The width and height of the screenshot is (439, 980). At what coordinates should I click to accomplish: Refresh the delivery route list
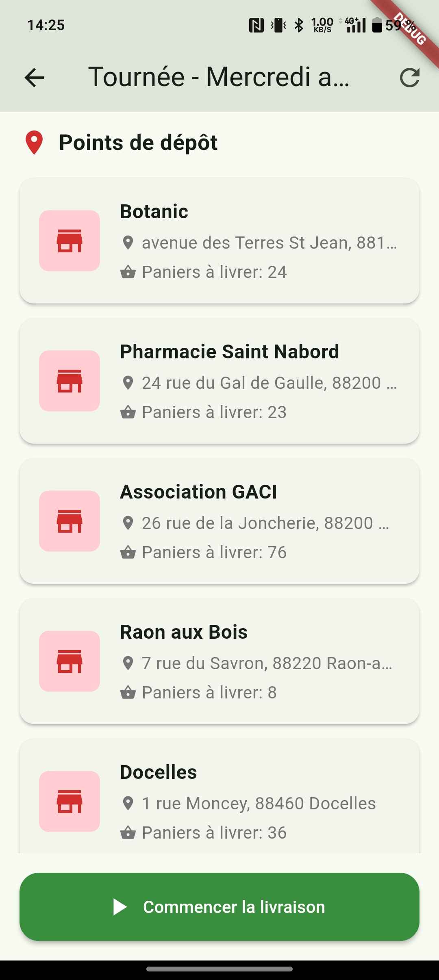click(x=409, y=77)
